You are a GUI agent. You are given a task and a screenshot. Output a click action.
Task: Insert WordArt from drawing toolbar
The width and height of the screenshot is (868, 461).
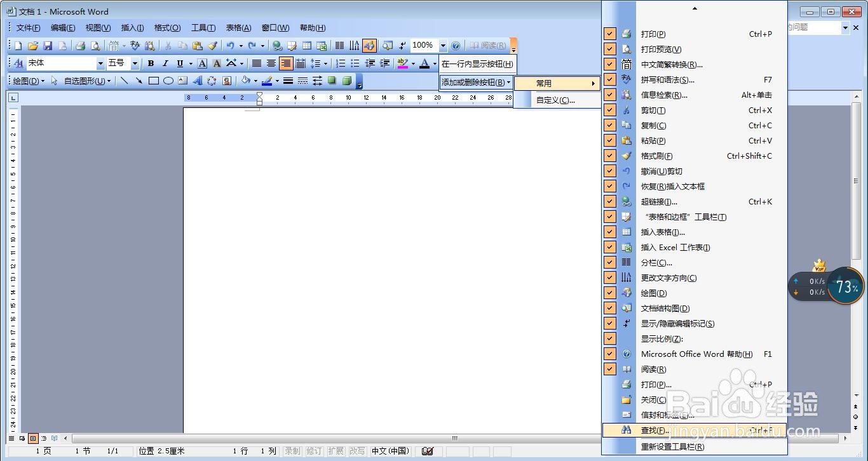click(197, 81)
